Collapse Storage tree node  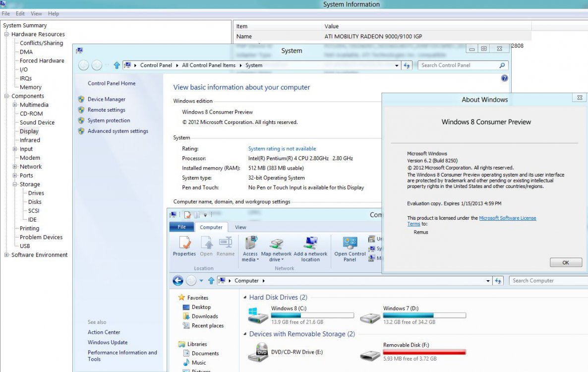click(15, 184)
